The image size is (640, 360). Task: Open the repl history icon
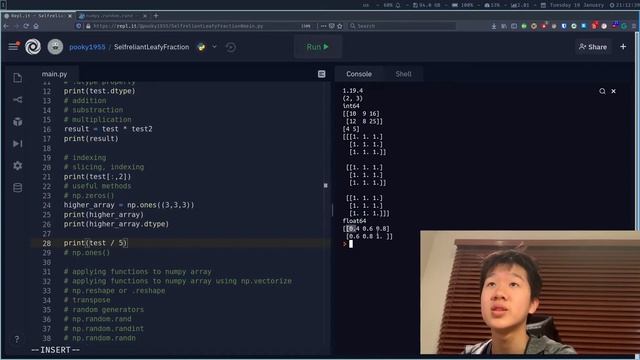click(x=231, y=47)
